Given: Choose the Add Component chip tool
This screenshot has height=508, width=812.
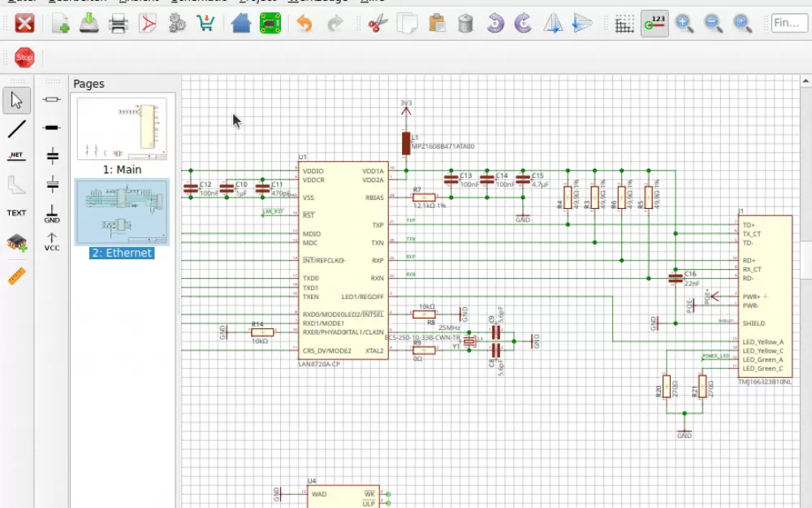Looking at the screenshot, I should (x=16, y=242).
